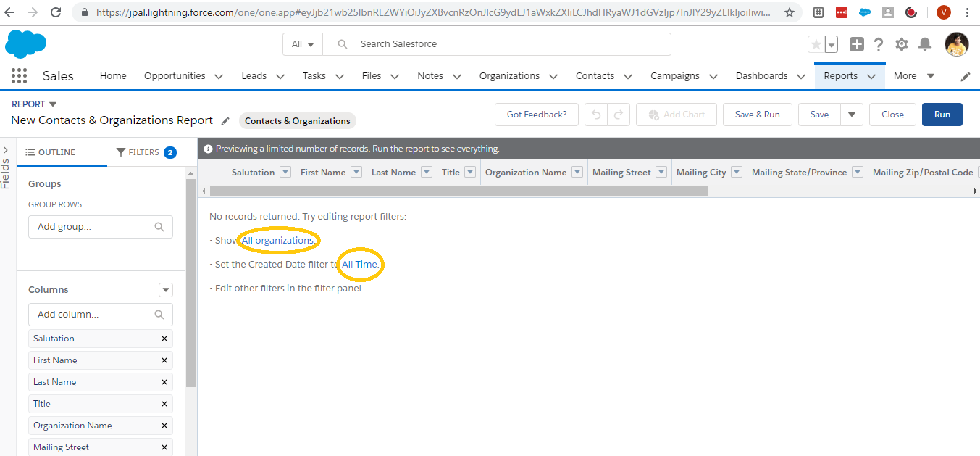Image resolution: width=980 pixels, height=456 pixels.
Task: Open the Opportunities tab dropdown chevron
Action: click(x=218, y=76)
